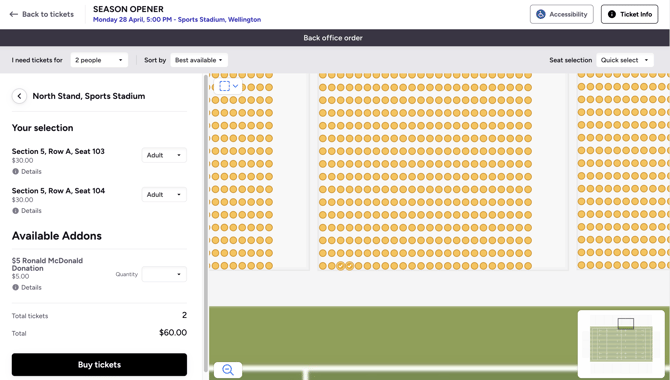Click the wheelchair icon on Accessibility button

(541, 14)
